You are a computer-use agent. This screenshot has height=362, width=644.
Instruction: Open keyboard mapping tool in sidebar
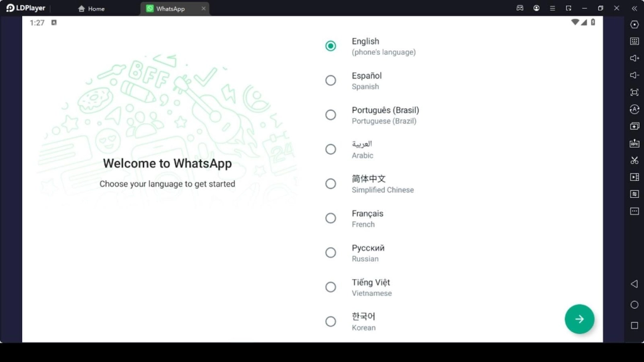click(634, 41)
